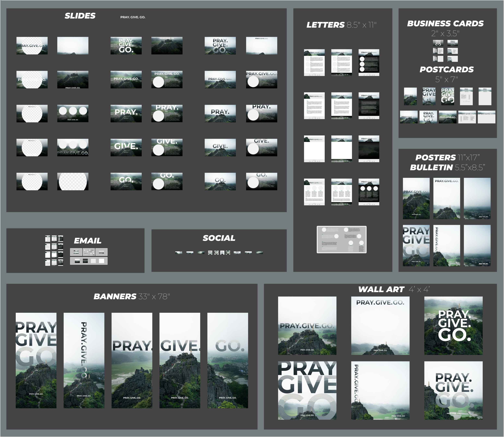The height and width of the screenshot is (437, 504).
Task: Select the large single-circle placeholder slide
Action: [73, 181]
